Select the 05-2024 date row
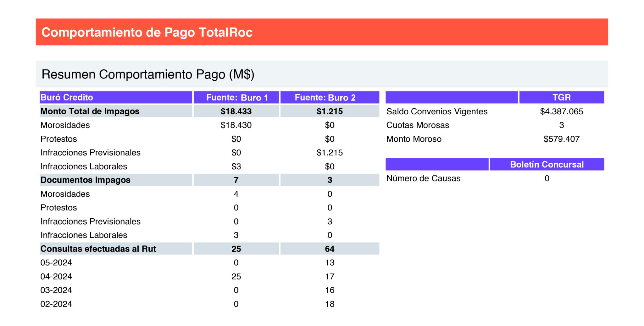The image size is (644, 326). 209,263
